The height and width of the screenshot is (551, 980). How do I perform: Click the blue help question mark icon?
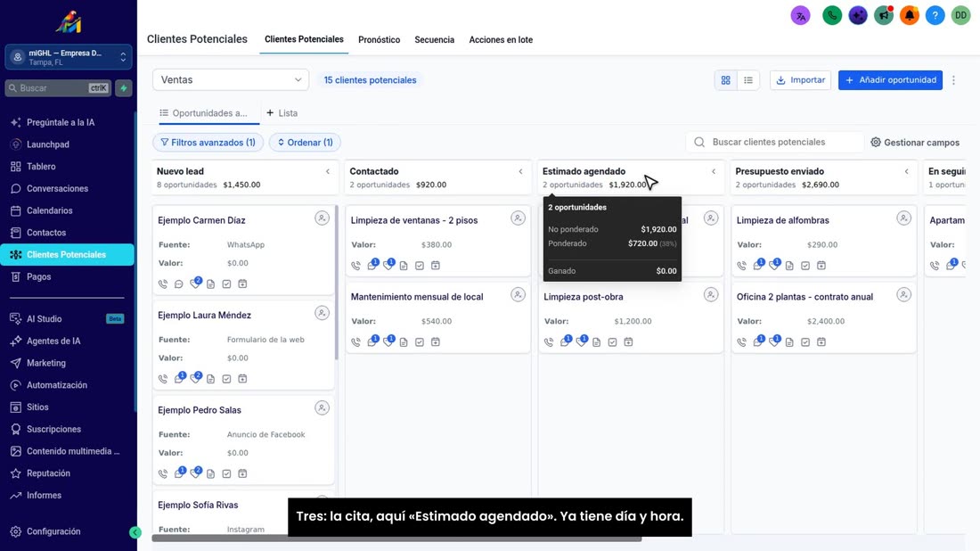pyautogui.click(x=935, y=16)
